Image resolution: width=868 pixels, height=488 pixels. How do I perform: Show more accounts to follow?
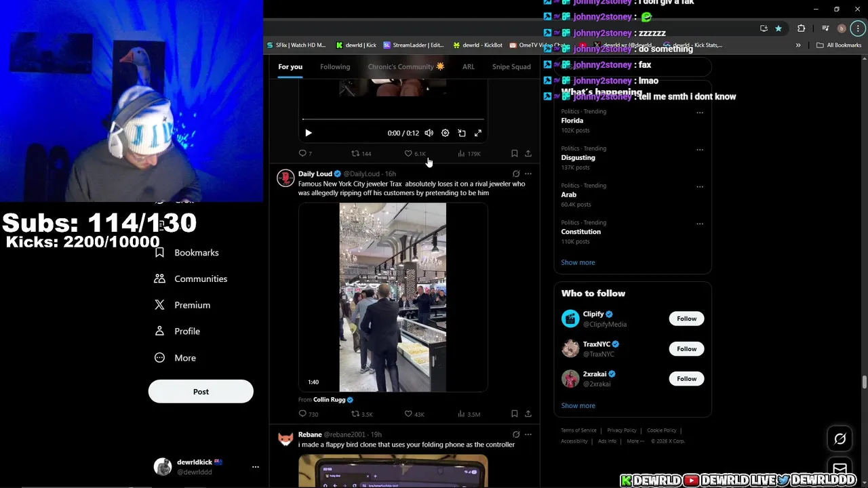click(x=578, y=405)
